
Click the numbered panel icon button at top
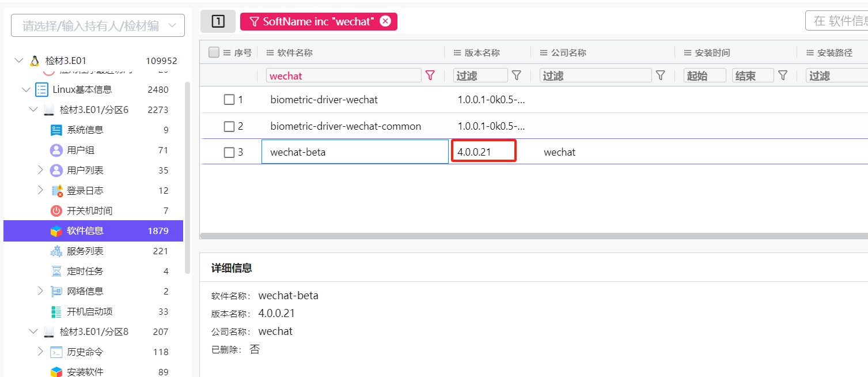[218, 21]
